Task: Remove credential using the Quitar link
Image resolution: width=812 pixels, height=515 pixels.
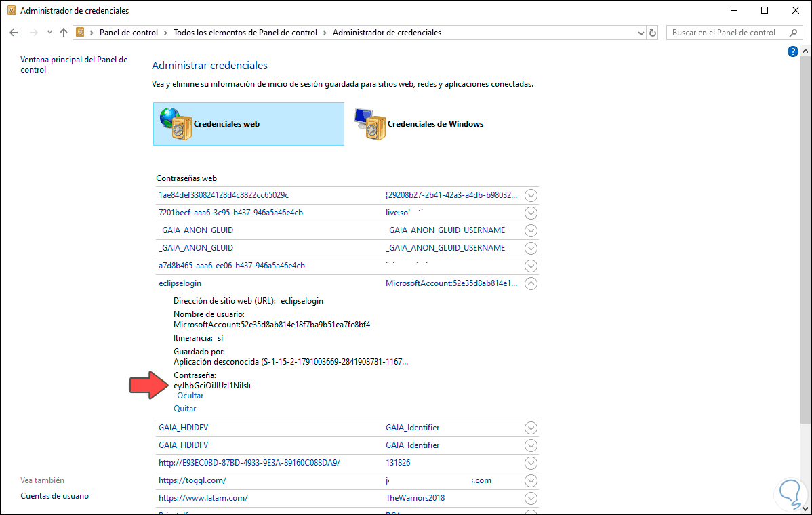Action: (185, 409)
